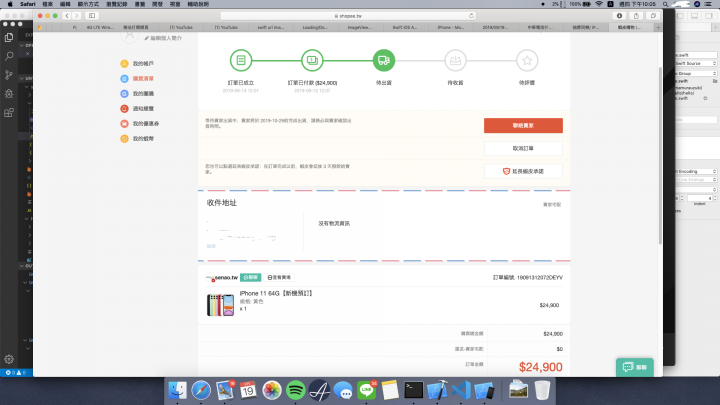Open LINE from the Dock
The height and width of the screenshot is (405, 720).
click(366, 390)
